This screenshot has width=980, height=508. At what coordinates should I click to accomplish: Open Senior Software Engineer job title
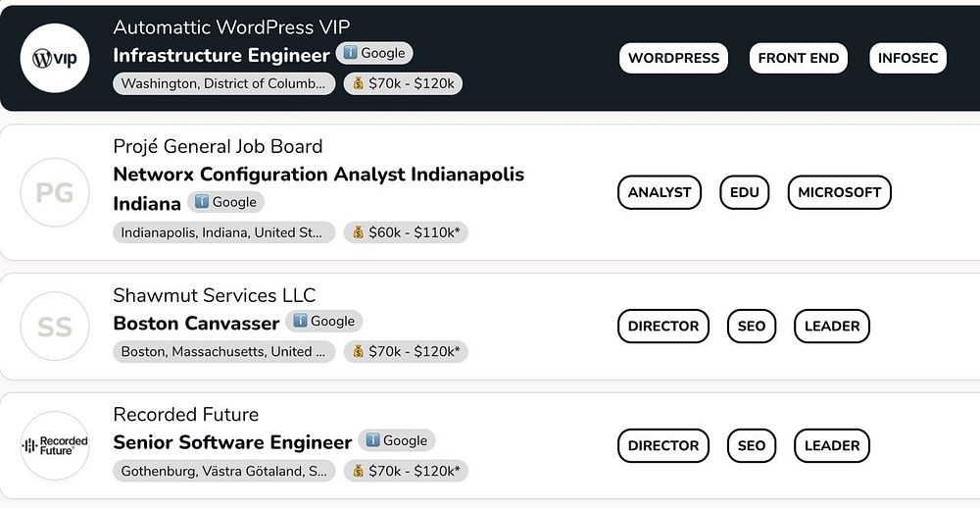point(232,442)
